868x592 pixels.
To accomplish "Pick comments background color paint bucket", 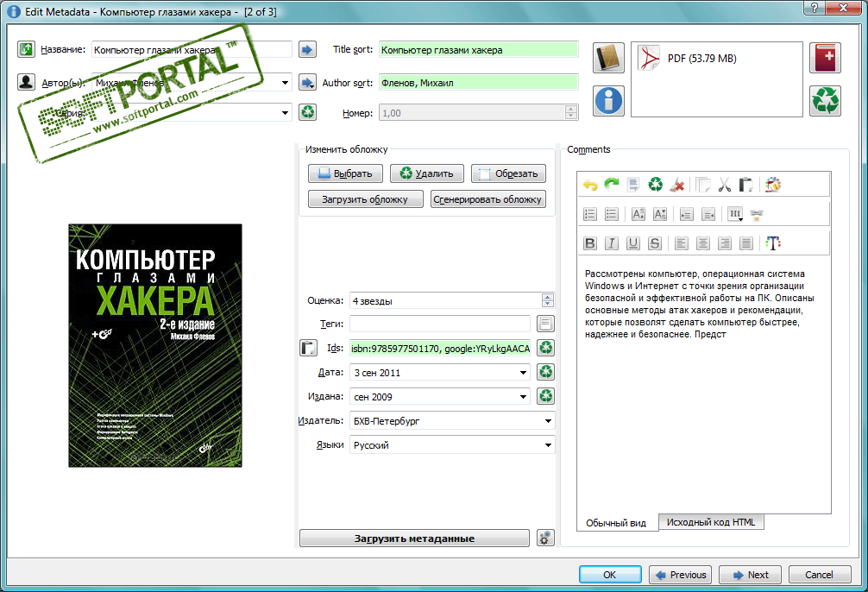I will pyautogui.click(x=773, y=185).
